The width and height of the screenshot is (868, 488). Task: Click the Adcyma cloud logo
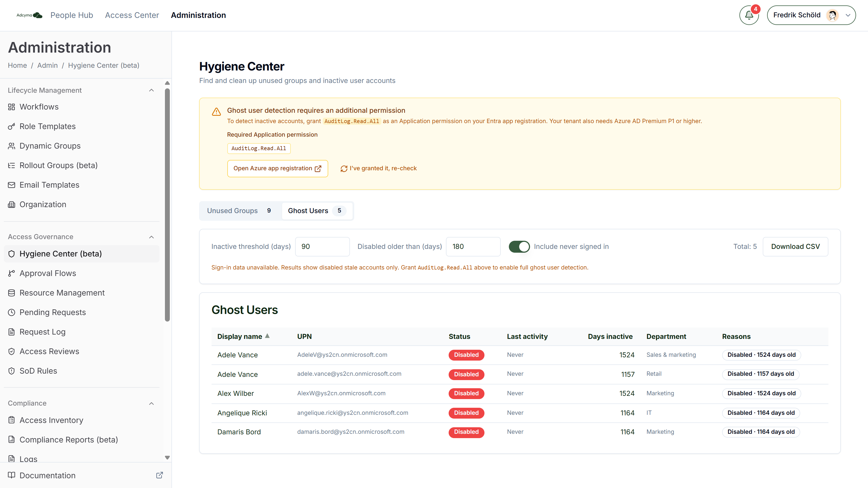(29, 15)
